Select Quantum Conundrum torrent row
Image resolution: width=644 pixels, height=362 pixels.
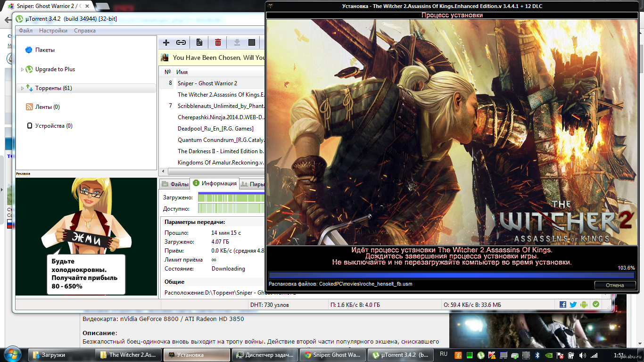click(212, 140)
